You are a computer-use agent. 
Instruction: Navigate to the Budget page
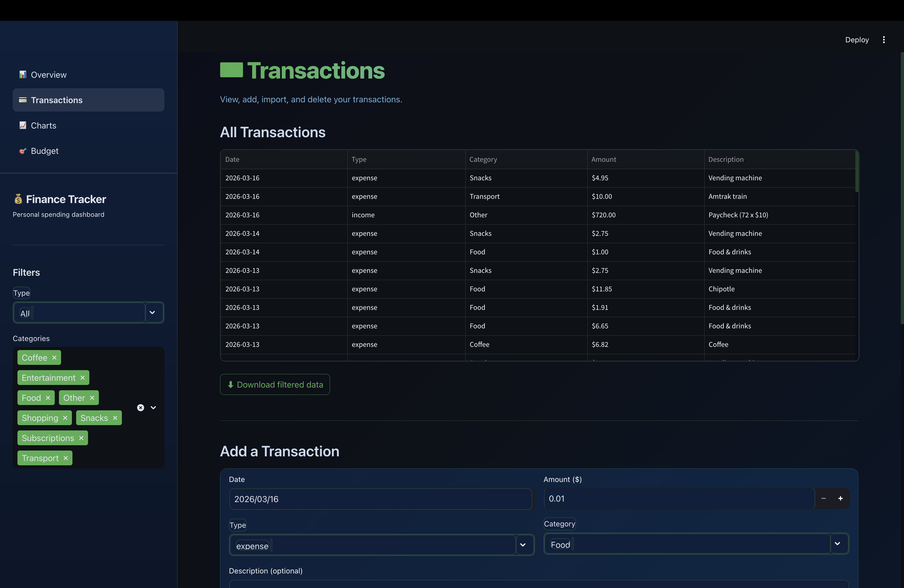(x=44, y=151)
